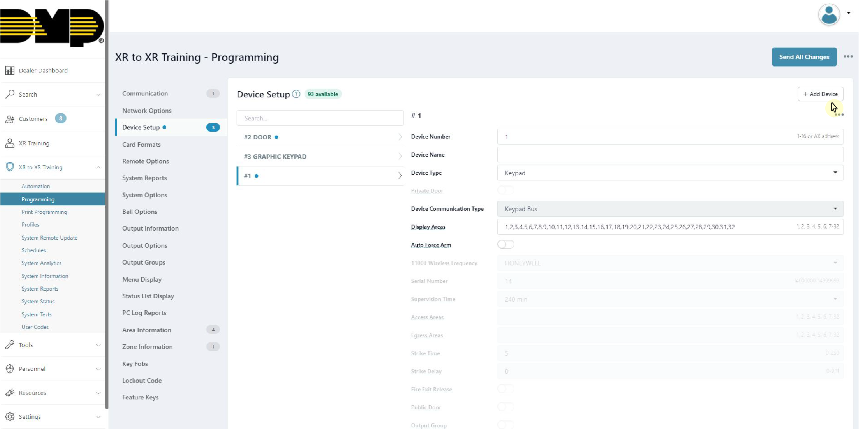
Task: Click the Send All Changes button
Action: click(804, 57)
